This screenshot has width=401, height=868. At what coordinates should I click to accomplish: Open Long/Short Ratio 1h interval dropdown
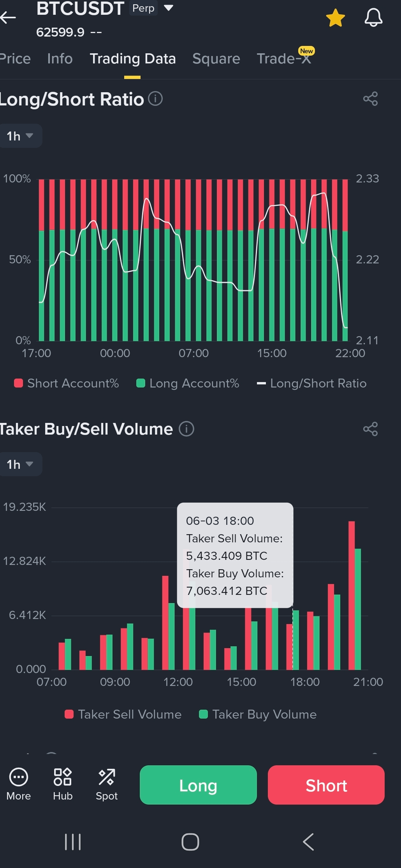click(20, 136)
